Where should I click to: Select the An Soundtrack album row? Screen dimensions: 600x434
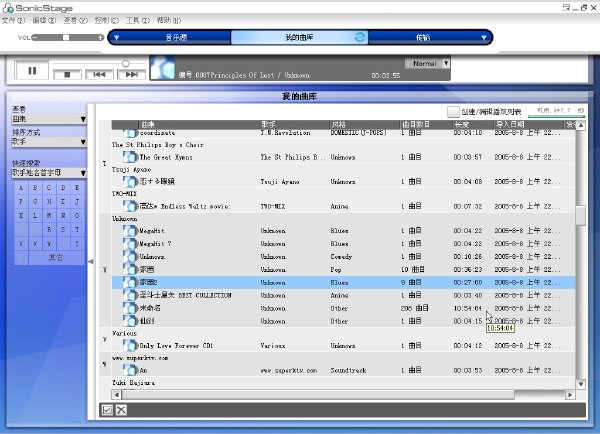(x=343, y=370)
